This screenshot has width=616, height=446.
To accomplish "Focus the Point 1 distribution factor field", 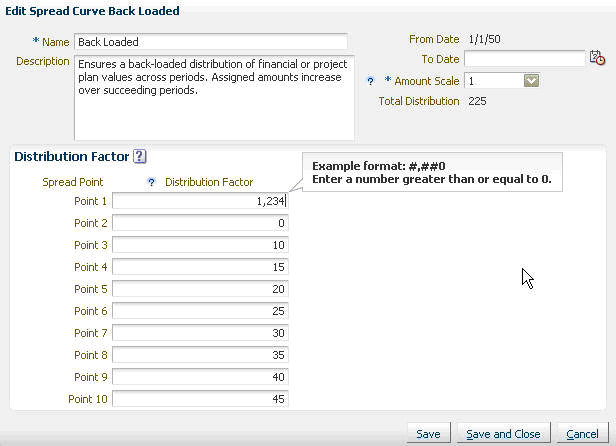I will coord(200,201).
